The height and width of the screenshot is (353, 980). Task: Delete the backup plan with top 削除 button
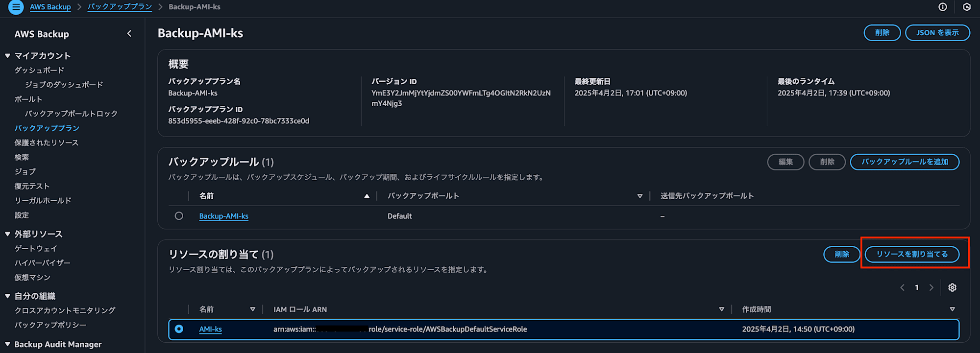coord(882,33)
